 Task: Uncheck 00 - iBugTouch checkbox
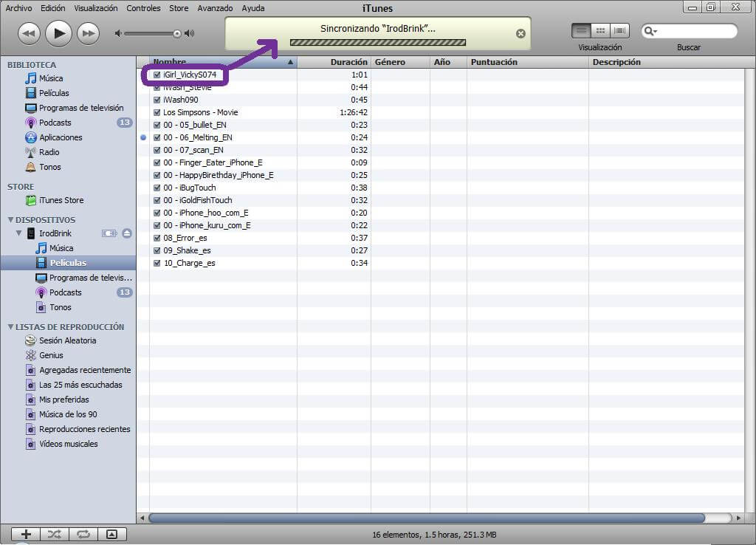click(157, 188)
